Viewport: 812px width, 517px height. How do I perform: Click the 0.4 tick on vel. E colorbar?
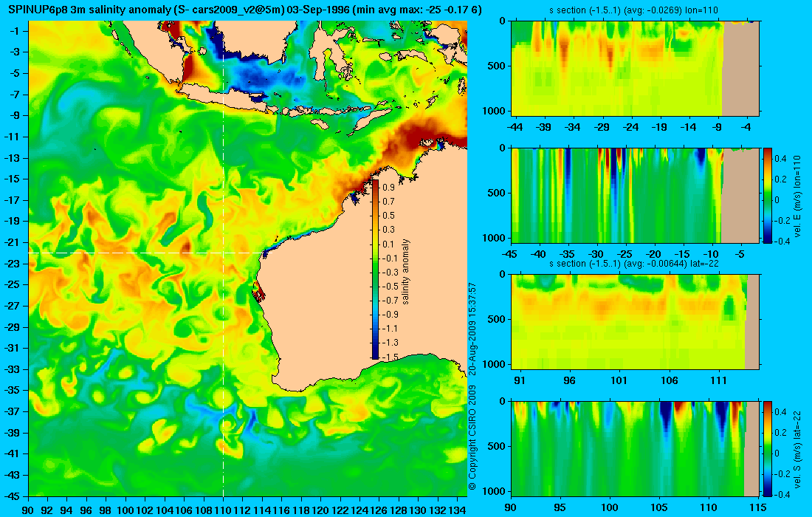pos(780,158)
